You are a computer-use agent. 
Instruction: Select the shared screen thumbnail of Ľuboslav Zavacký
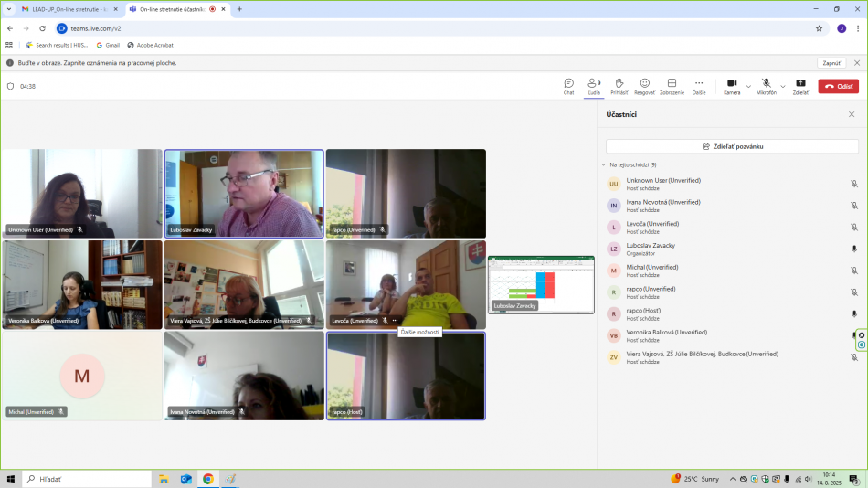pyautogui.click(x=541, y=284)
